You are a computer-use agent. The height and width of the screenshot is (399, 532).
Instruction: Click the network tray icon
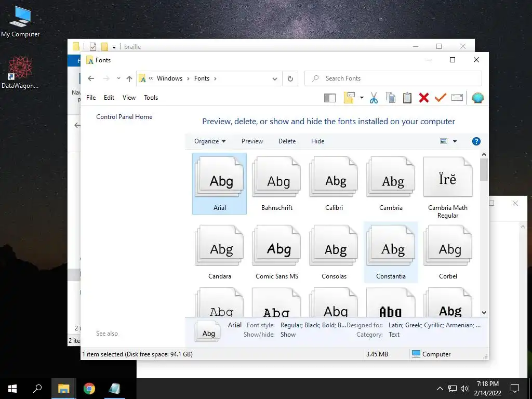(453, 389)
